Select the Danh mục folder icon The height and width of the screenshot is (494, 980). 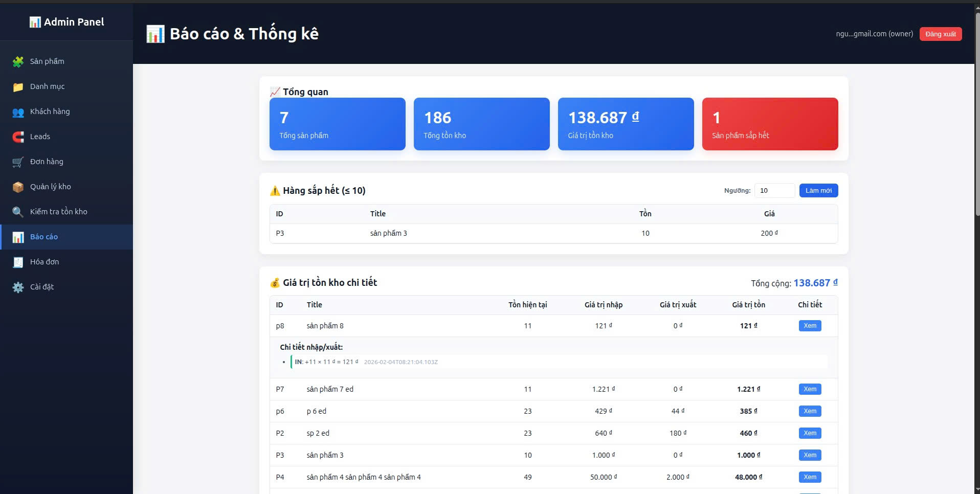coord(18,86)
